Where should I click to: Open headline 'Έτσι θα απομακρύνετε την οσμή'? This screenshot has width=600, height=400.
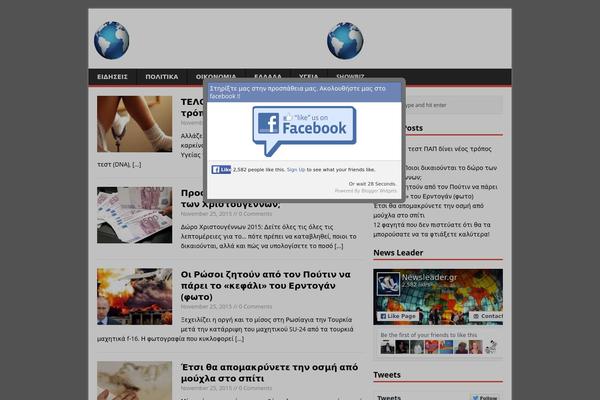click(x=269, y=372)
